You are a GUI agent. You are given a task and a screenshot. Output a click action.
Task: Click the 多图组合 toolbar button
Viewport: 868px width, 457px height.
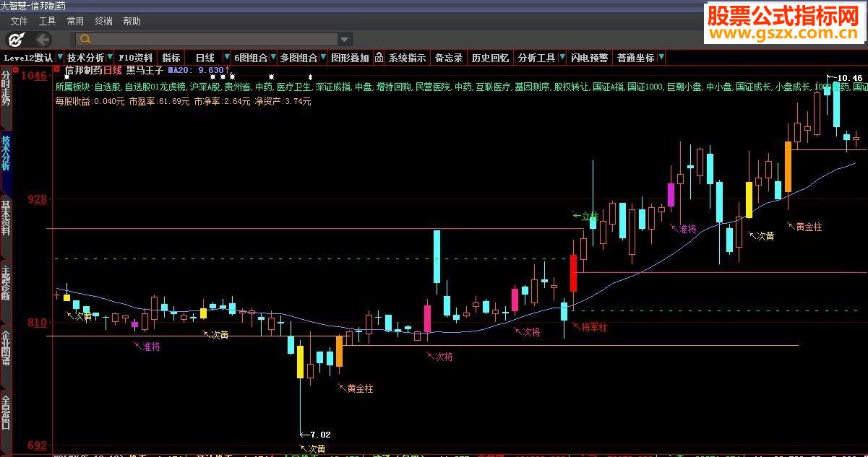tap(298, 58)
